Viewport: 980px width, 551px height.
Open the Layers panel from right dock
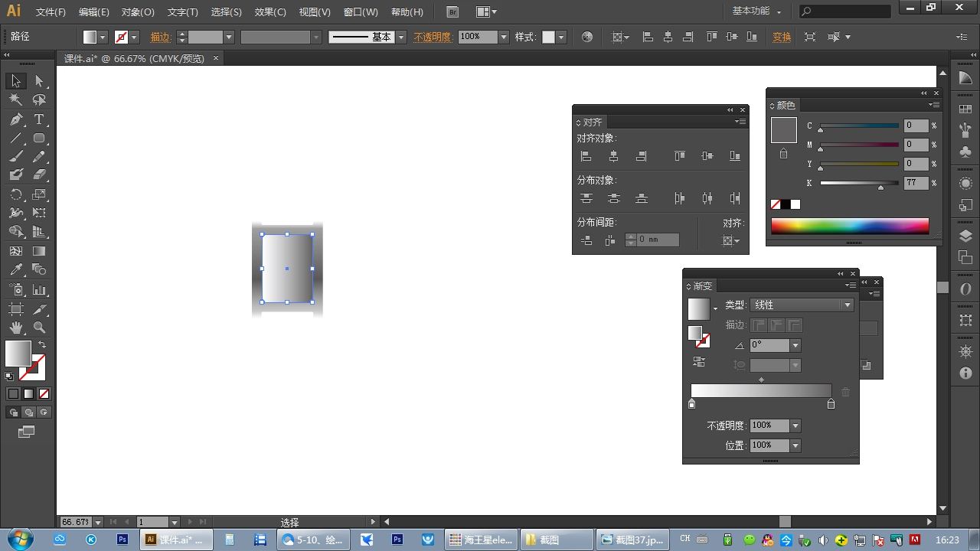click(x=965, y=236)
